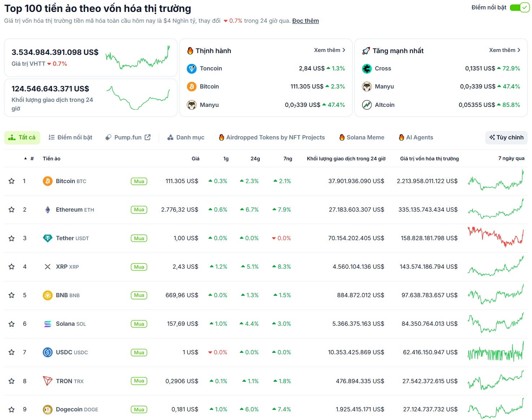The image size is (532, 420).
Task: Open the Pump.fun tab
Action: tap(128, 137)
